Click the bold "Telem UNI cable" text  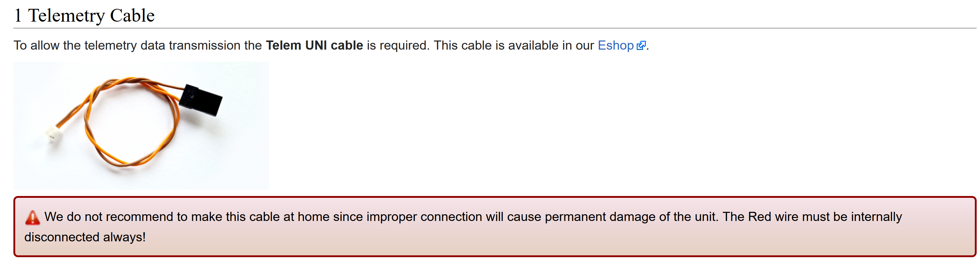point(314,46)
